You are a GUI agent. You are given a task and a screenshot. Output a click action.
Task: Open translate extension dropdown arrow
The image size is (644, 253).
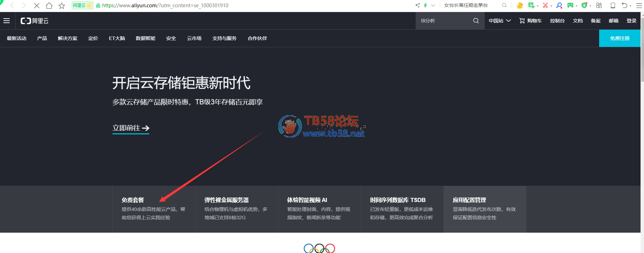(x=537, y=6)
